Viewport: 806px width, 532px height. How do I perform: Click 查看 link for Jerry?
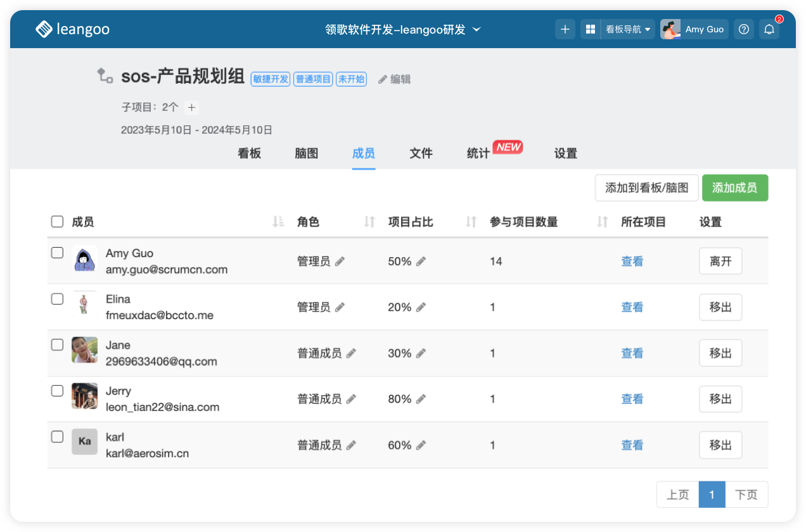tap(632, 399)
